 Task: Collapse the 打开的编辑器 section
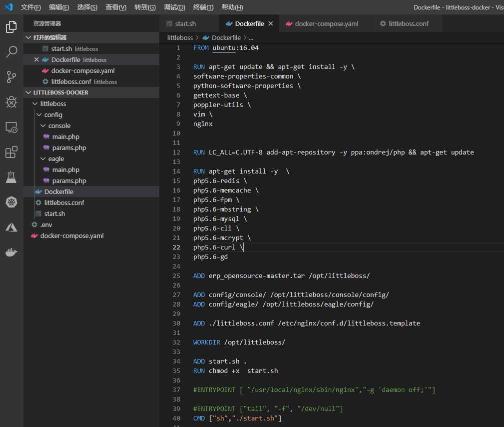click(28, 37)
